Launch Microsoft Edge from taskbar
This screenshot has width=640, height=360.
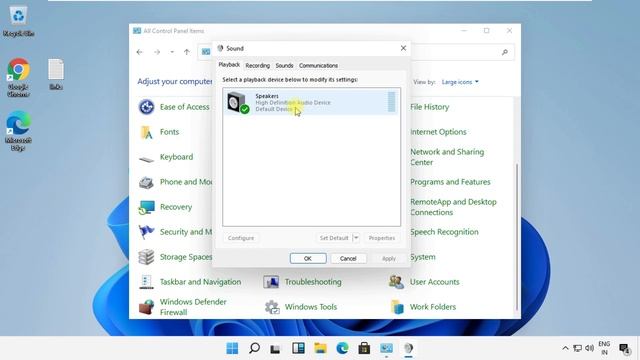pos(342,348)
